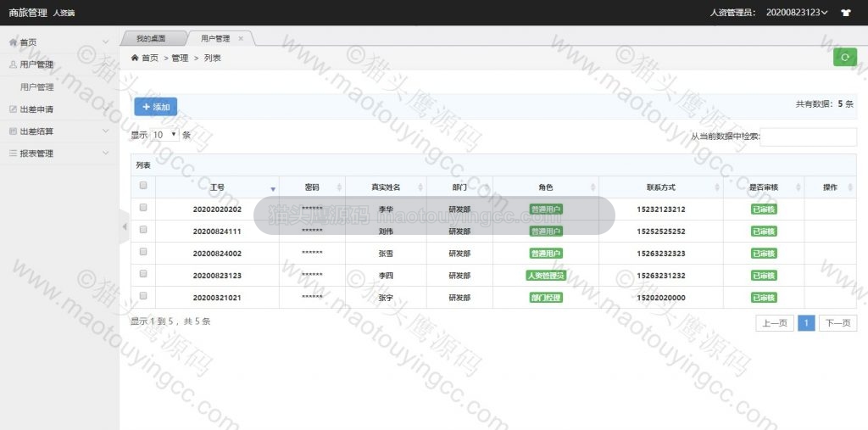The width and height of the screenshot is (868, 430).
Task: Open the rows-per-page 10 dropdown
Action: click(165, 135)
